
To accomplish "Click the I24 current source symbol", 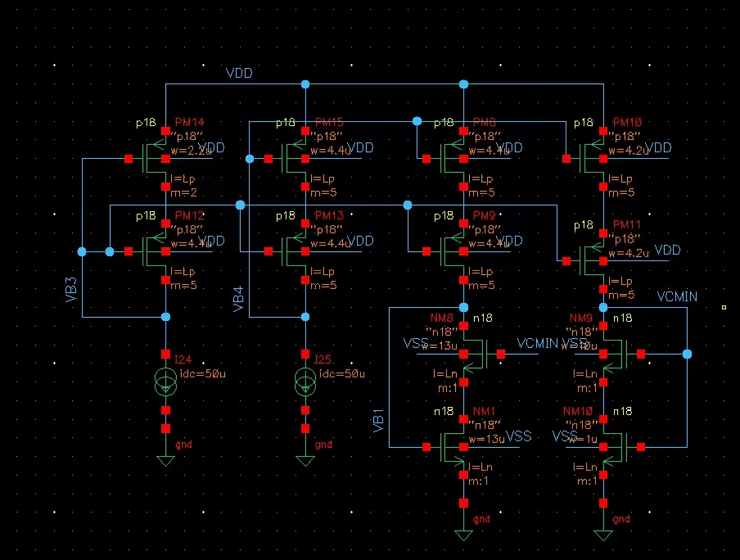I will tap(165, 382).
